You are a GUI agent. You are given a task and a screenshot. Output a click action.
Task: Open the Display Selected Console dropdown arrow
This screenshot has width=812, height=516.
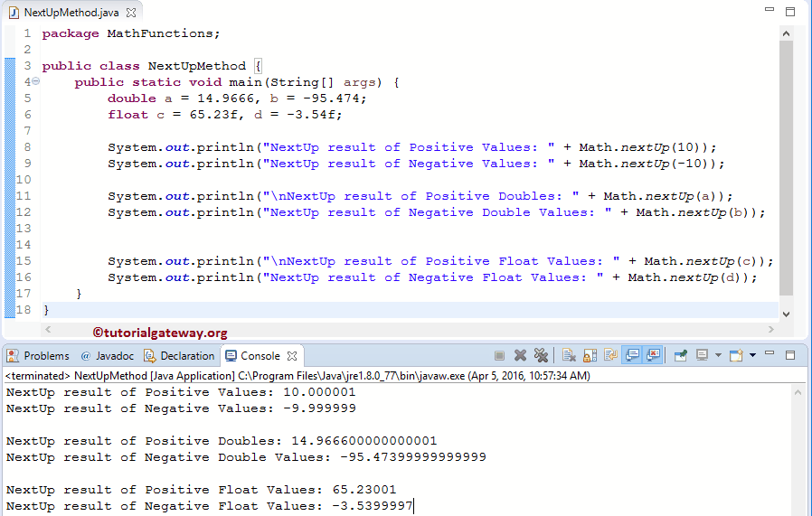click(x=718, y=355)
